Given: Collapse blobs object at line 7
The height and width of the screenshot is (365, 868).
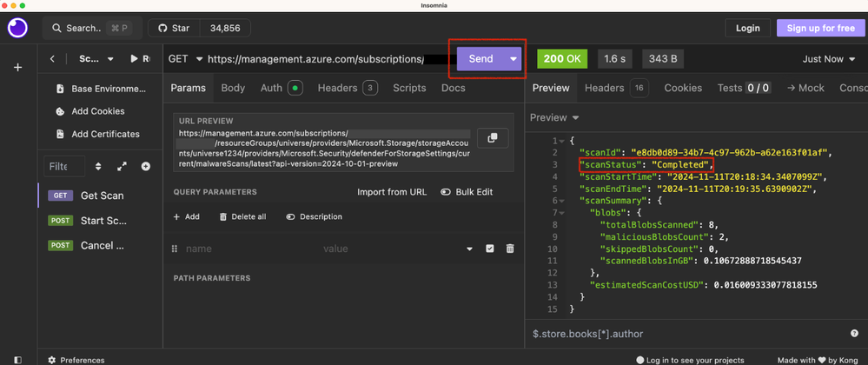Looking at the screenshot, I should (x=562, y=212).
